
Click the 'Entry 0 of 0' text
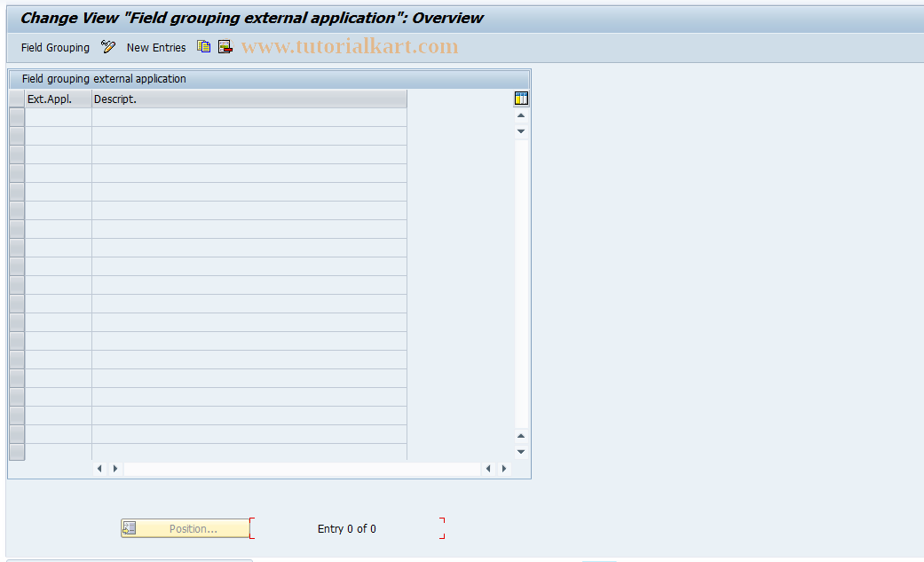[x=346, y=529]
